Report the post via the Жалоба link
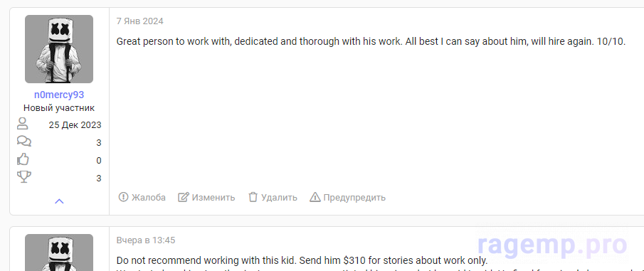The height and width of the screenshot is (271, 644). (142, 198)
